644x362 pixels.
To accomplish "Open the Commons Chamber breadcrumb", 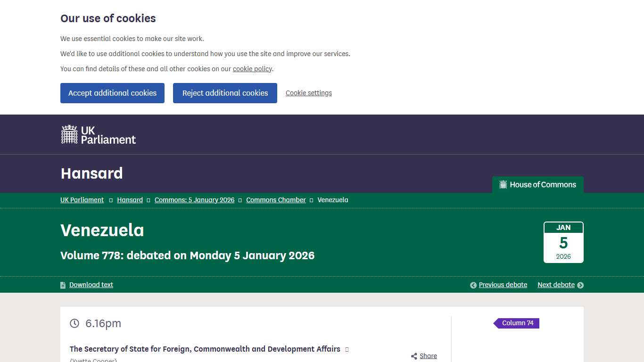I will [276, 200].
